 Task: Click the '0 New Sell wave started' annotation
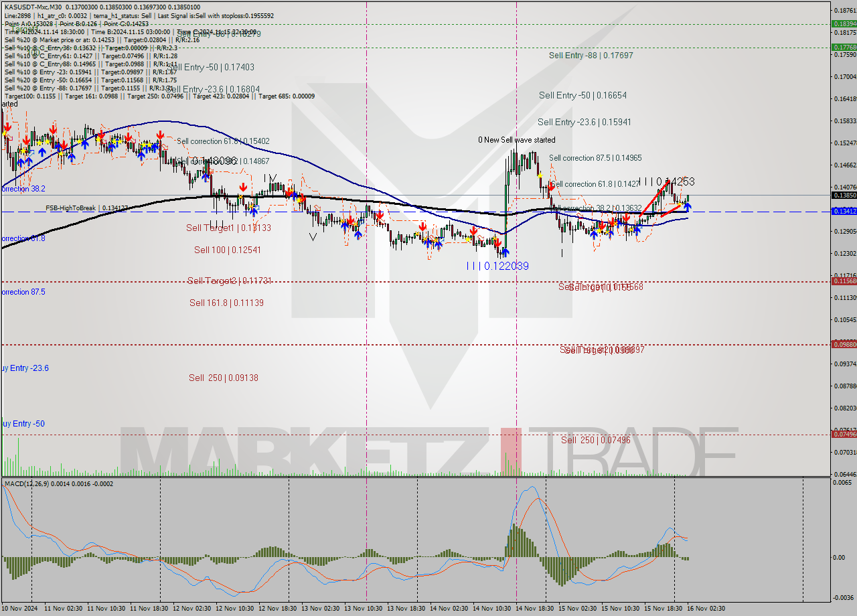point(516,140)
